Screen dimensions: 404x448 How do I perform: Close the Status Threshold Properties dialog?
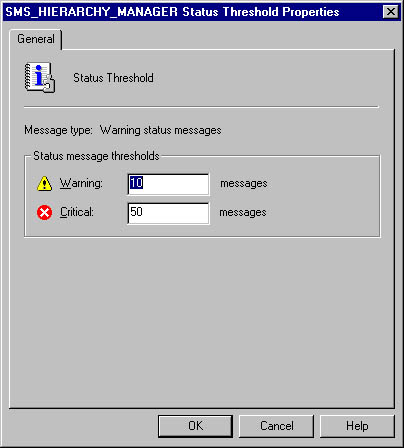(390, 12)
